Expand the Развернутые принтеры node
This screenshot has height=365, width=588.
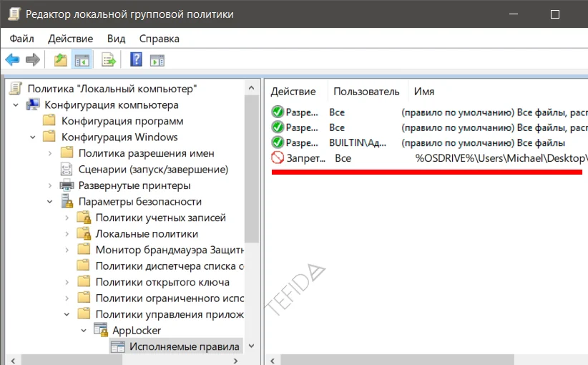pyautogui.click(x=50, y=185)
